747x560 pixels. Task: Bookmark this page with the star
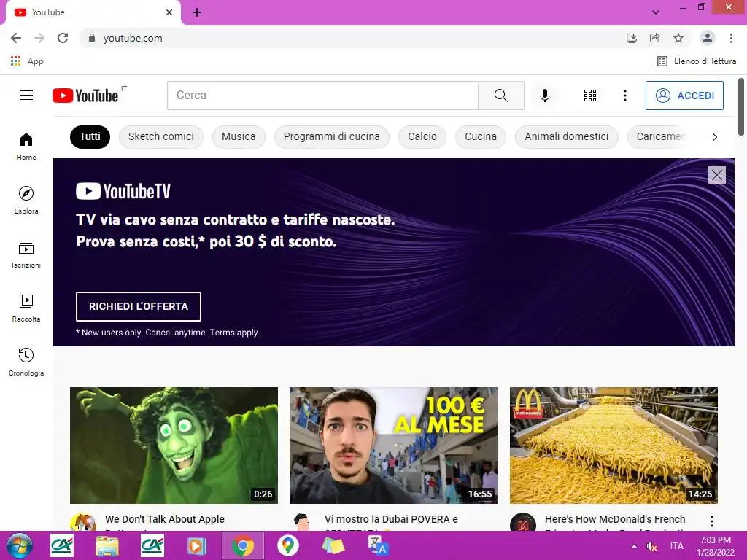(x=678, y=38)
